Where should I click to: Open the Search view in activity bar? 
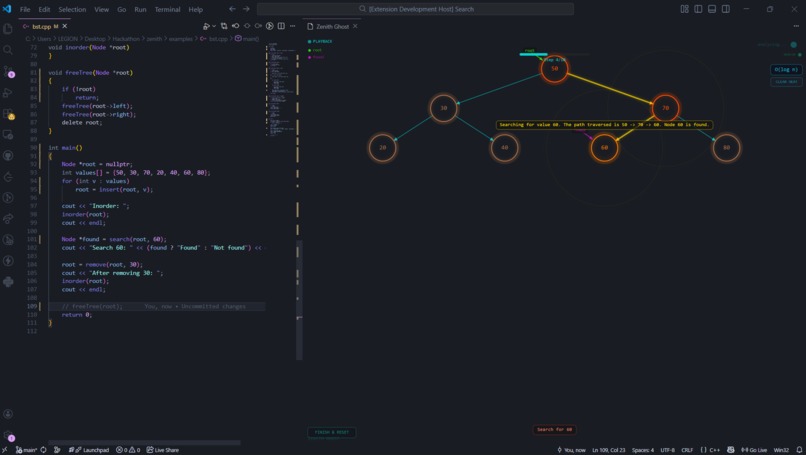[x=8, y=50]
